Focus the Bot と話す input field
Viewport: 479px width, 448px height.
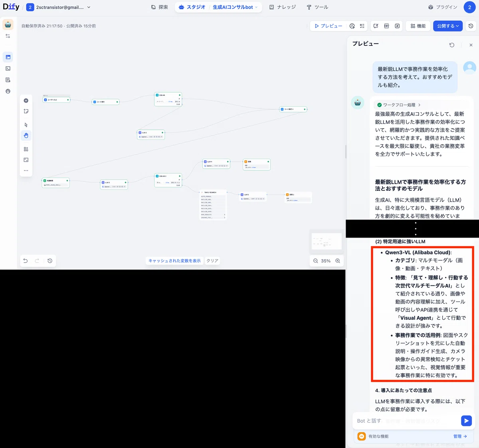point(406,421)
